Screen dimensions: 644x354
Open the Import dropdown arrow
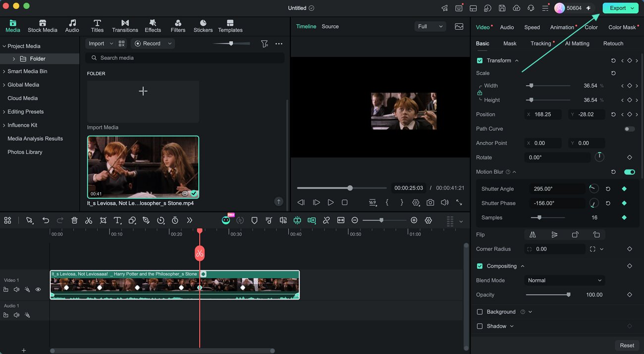[x=111, y=44]
